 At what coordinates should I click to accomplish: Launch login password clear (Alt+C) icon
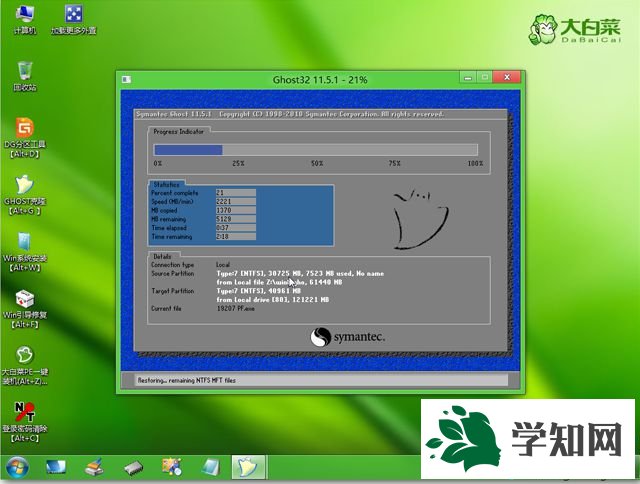click(25, 422)
